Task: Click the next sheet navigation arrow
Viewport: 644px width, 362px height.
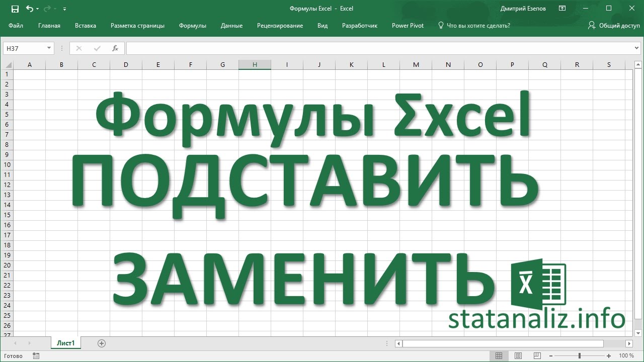Action: [x=29, y=343]
